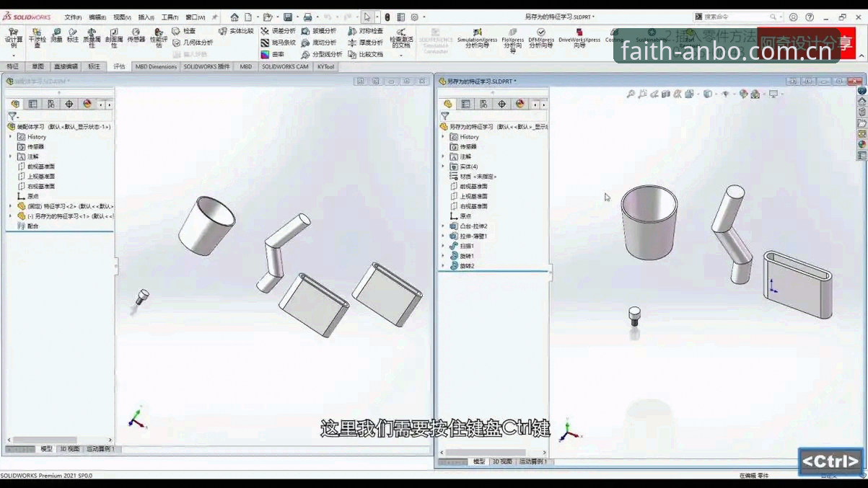Run 底切分析 undercut analysis
868x488 pixels.
[319, 43]
